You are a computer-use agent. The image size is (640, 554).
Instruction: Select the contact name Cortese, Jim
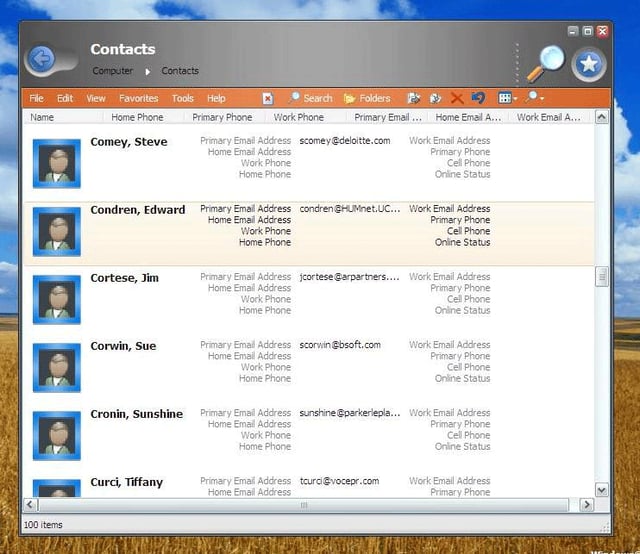pos(124,278)
